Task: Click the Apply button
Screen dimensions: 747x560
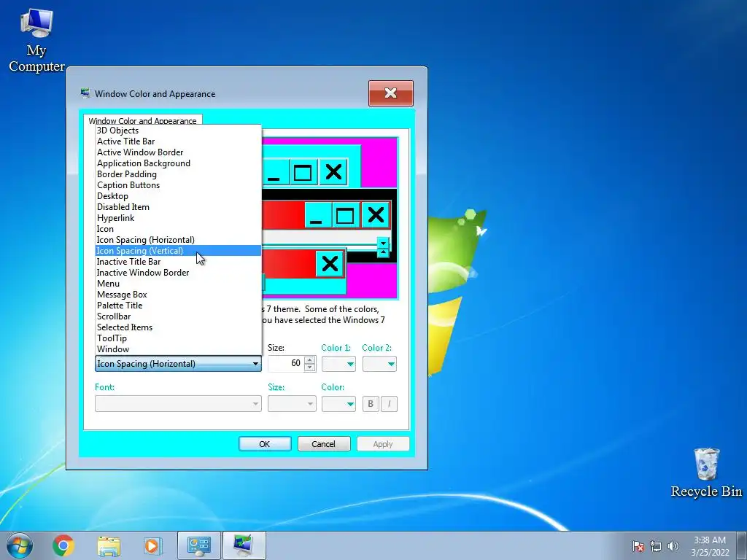Action: (x=383, y=444)
